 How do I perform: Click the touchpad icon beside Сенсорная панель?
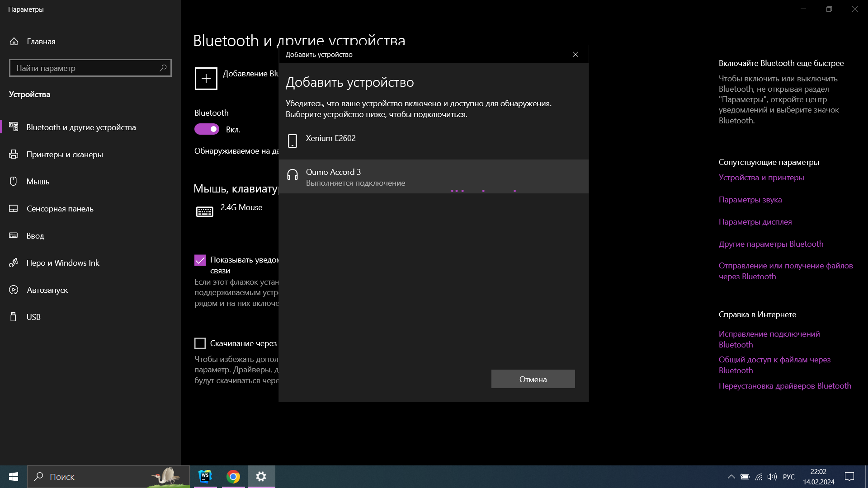pyautogui.click(x=14, y=208)
